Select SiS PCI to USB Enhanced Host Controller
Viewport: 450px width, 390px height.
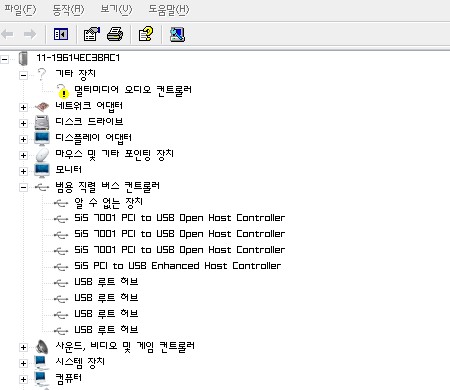[178, 266]
